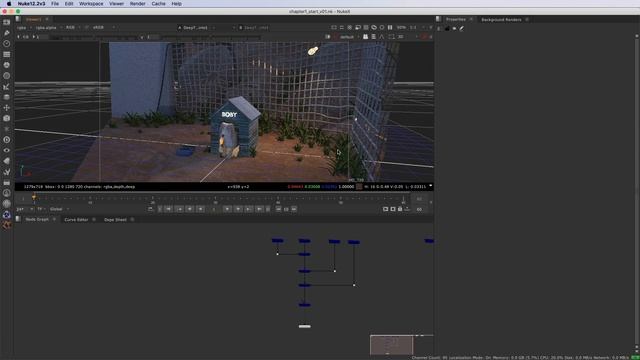640x360 pixels.
Task: Open the Deep nodes toolbar menu
Action: [x=7, y=140]
